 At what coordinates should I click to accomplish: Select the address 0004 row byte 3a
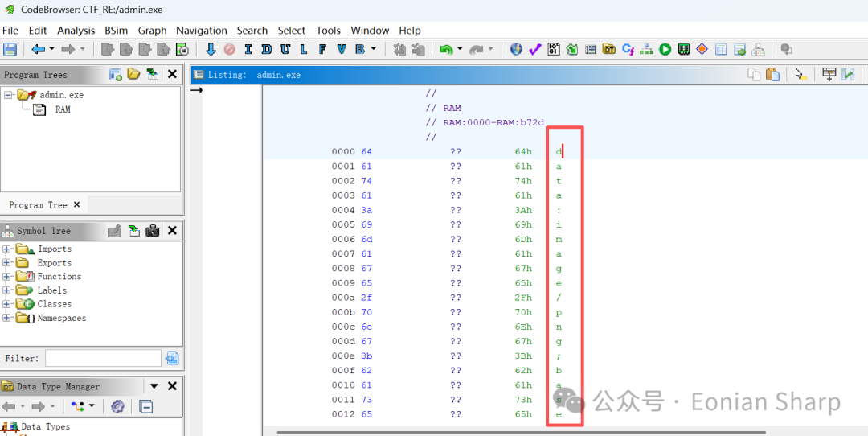tap(366, 210)
